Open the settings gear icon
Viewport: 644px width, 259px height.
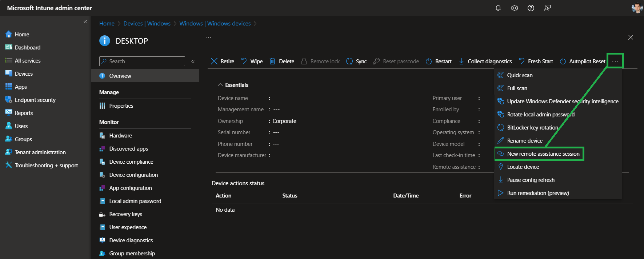coord(515,8)
